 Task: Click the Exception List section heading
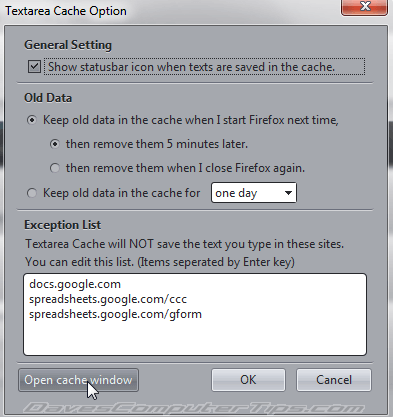coord(63,225)
